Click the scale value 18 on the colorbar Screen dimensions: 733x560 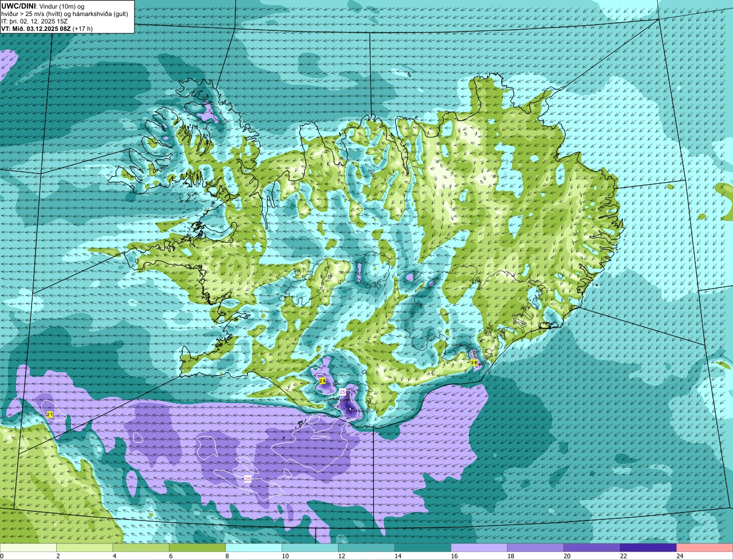pos(511,556)
